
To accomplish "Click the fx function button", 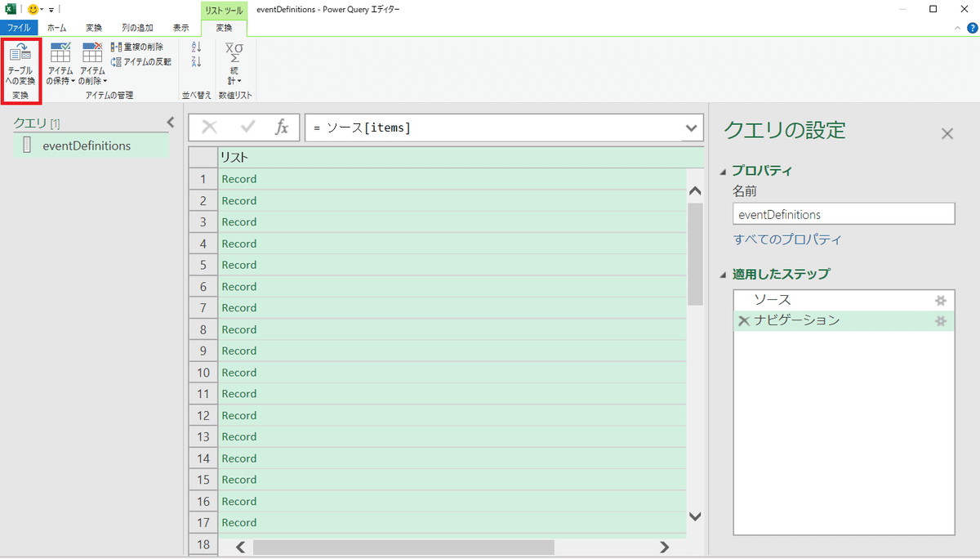I will pos(282,127).
